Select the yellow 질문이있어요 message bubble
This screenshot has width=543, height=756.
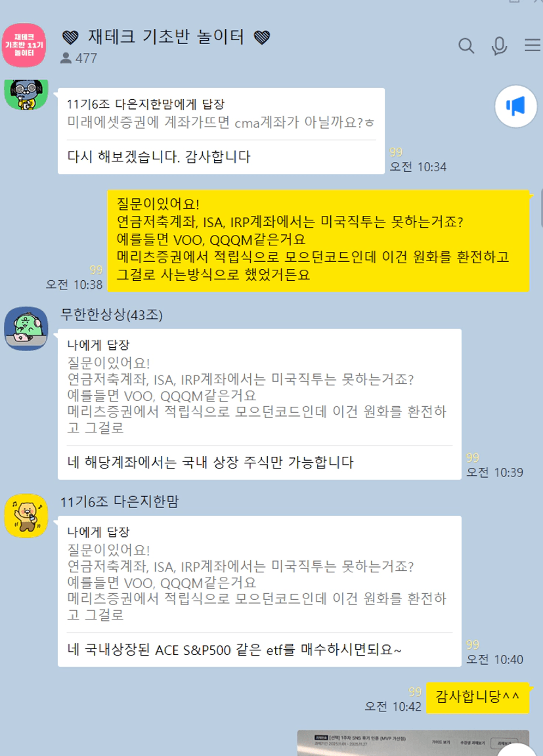pos(318,241)
